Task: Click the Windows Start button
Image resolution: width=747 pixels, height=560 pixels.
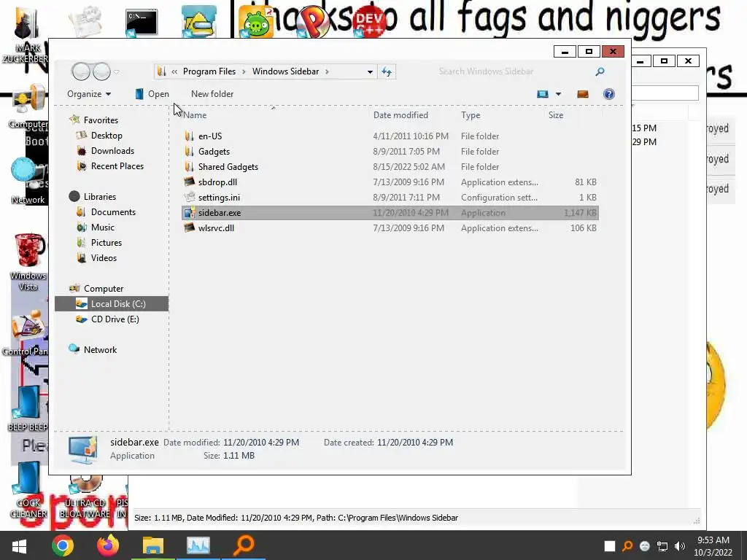Action: coord(19,545)
